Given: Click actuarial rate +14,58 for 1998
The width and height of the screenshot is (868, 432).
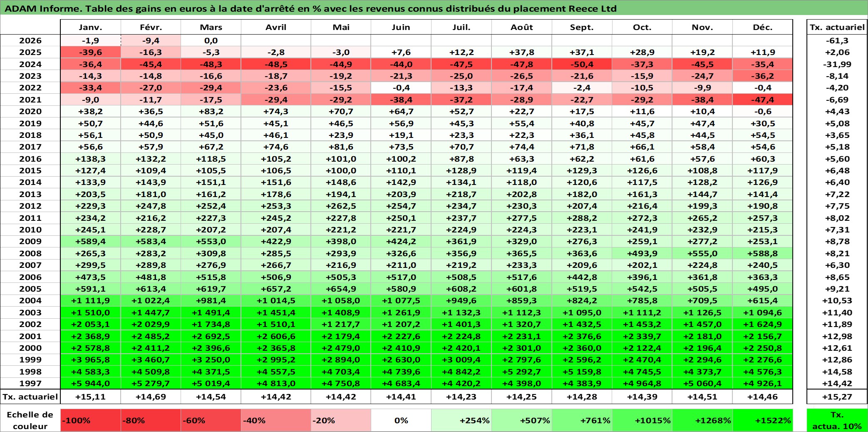Looking at the screenshot, I should tap(837, 372).
